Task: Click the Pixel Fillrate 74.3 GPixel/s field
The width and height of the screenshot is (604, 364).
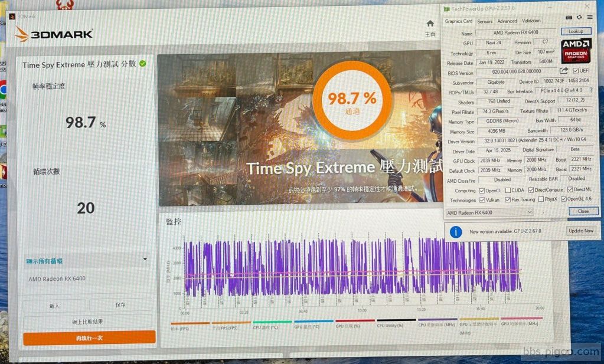Action: pyautogui.click(x=495, y=111)
